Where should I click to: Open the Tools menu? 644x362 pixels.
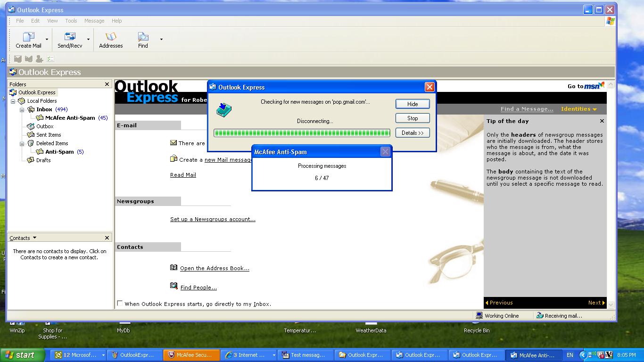pos(71,21)
